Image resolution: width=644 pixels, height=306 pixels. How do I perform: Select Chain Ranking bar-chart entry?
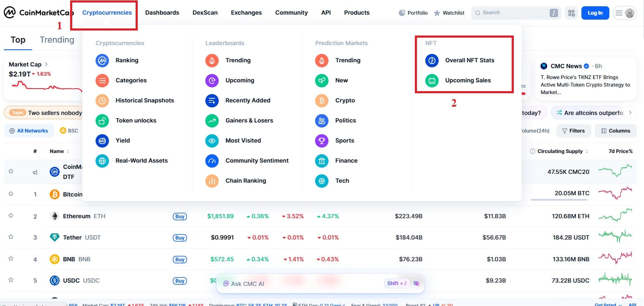click(x=236, y=181)
